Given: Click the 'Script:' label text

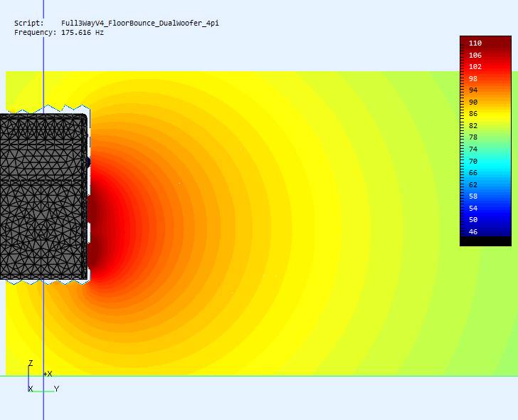Looking at the screenshot, I should click(x=28, y=23).
